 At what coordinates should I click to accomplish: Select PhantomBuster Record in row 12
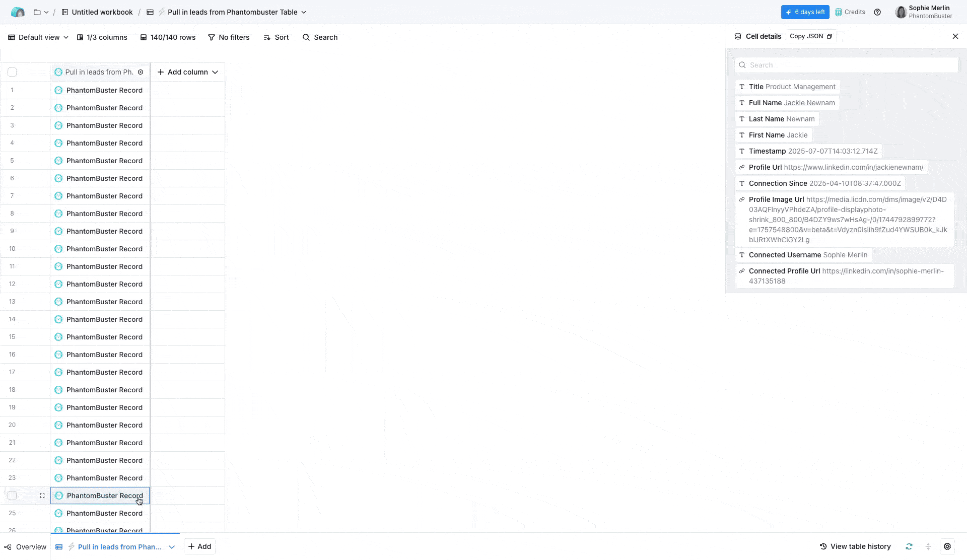104,284
